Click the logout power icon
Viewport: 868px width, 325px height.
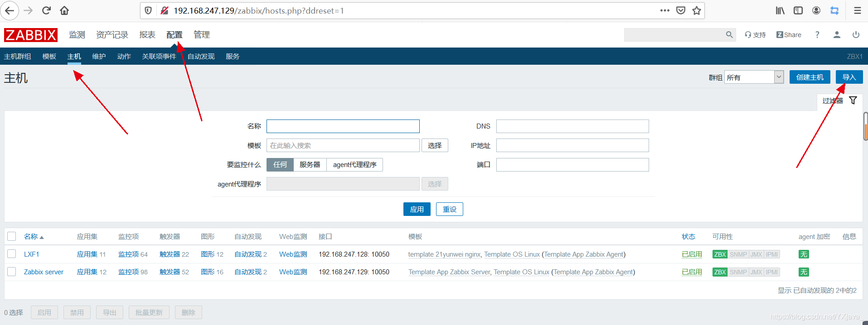click(x=856, y=35)
